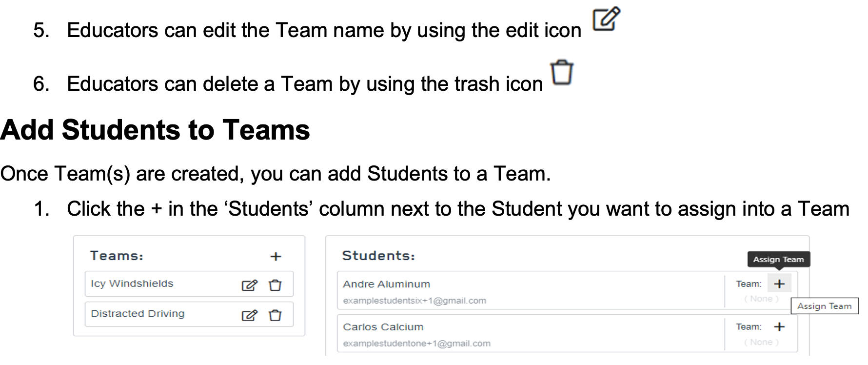Viewport: 868px width, 365px height.
Task: Delete the Icy Windshields team
Action: click(x=275, y=285)
